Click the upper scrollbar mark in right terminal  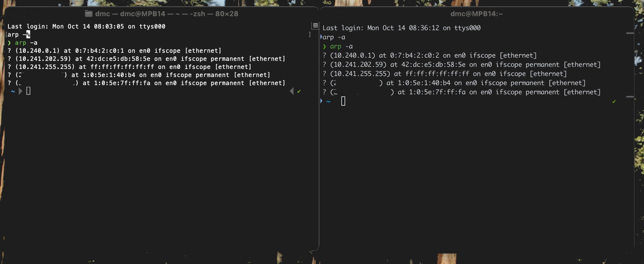tap(630, 33)
